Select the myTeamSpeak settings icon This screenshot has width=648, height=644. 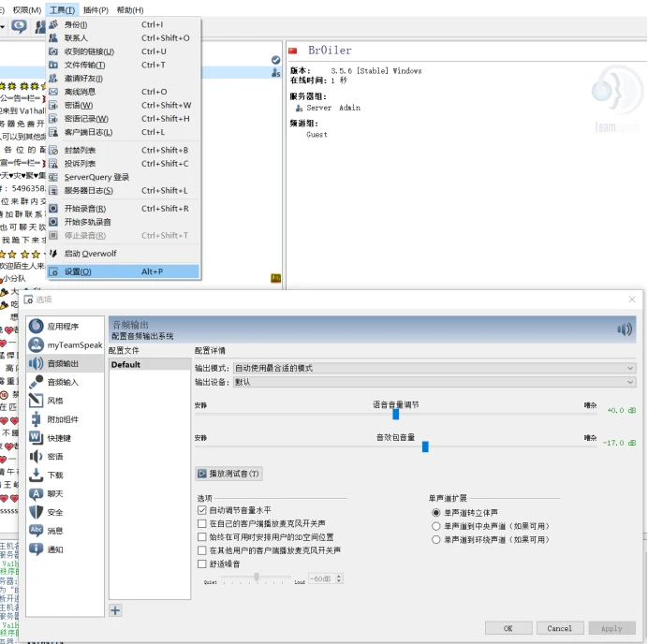pos(36,344)
